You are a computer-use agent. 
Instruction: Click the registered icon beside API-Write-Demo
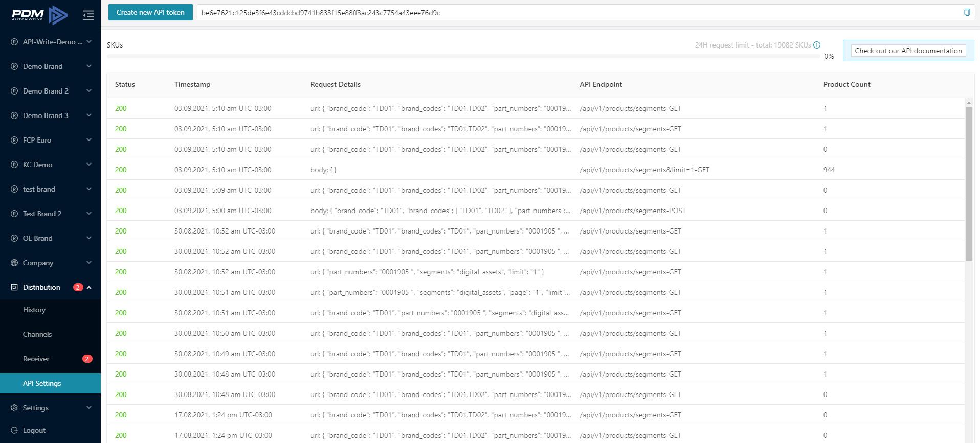(x=14, y=42)
